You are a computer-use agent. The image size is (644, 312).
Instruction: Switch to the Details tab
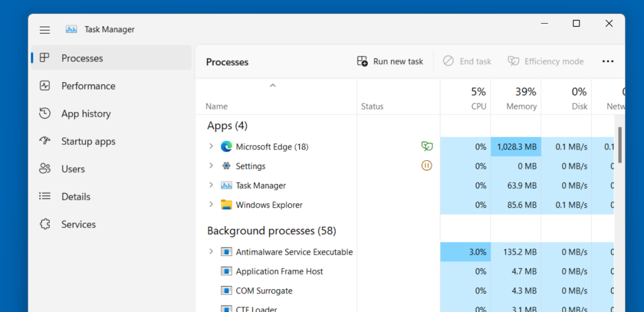coord(111,197)
